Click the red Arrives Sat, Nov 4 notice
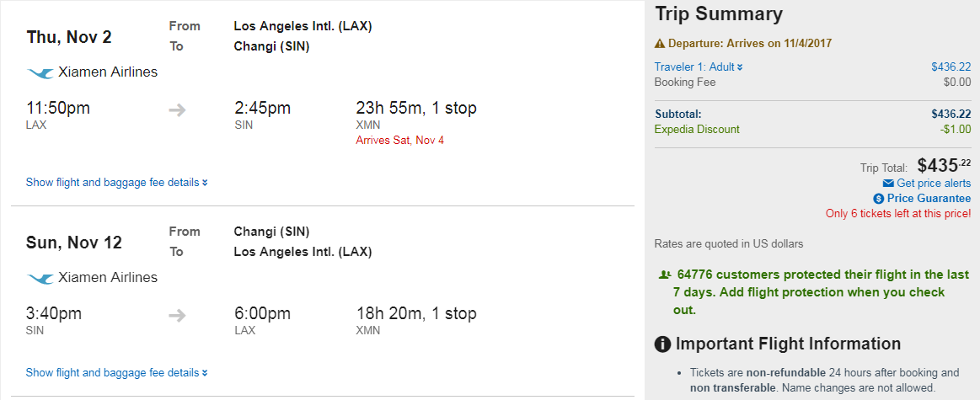 pos(399,140)
